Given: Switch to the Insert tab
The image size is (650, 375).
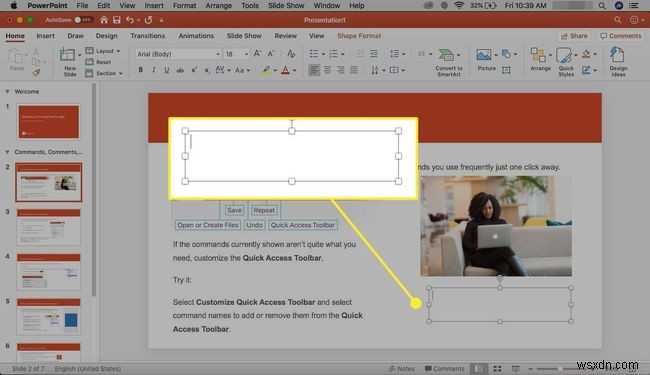Looking at the screenshot, I should [x=45, y=36].
